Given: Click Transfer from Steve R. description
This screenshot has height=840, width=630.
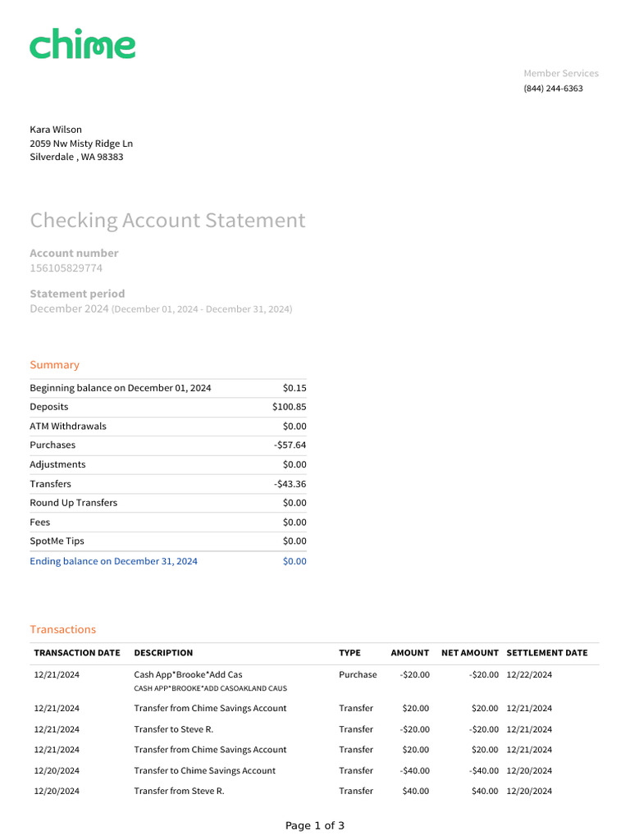Looking at the screenshot, I should [179, 792].
